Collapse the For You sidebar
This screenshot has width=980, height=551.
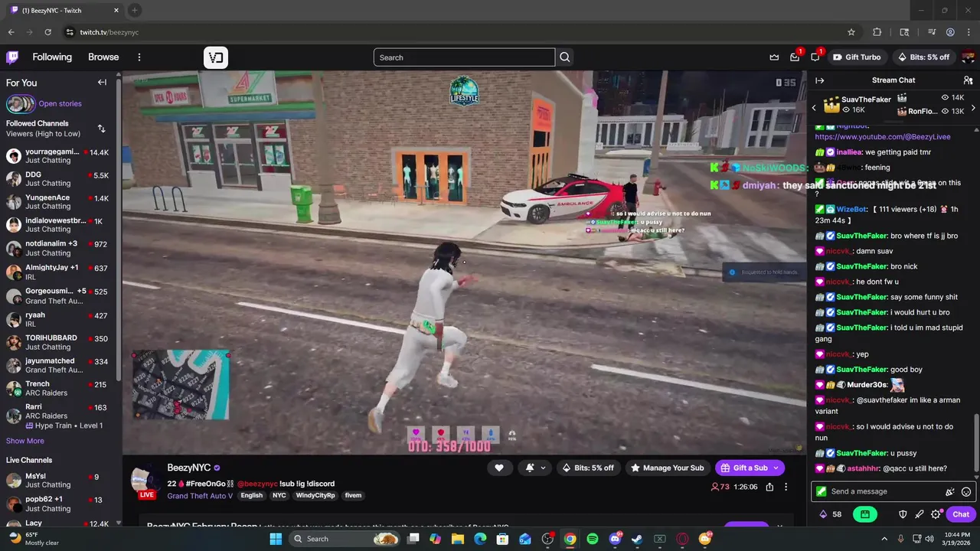(102, 83)
